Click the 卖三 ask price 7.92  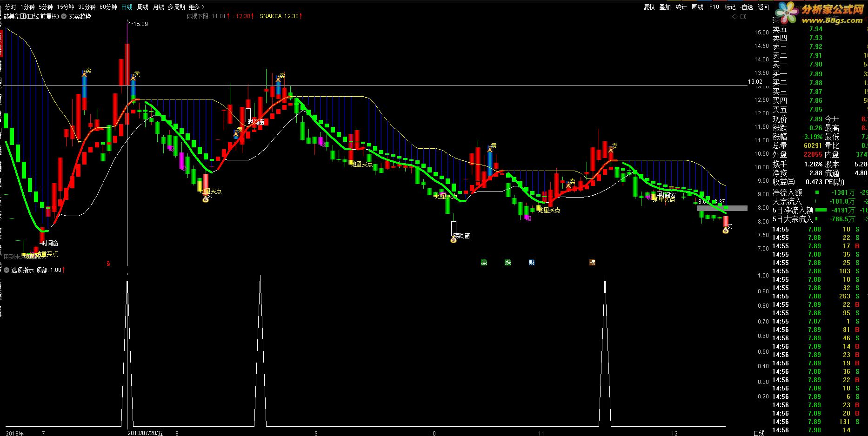(x=815, y=46)
